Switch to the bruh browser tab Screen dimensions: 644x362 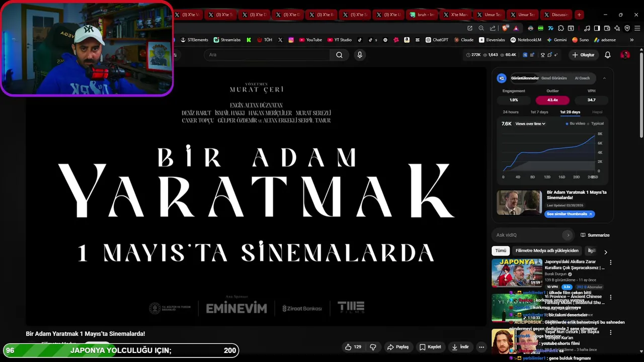pyautogui.click(x=421, y=15)
